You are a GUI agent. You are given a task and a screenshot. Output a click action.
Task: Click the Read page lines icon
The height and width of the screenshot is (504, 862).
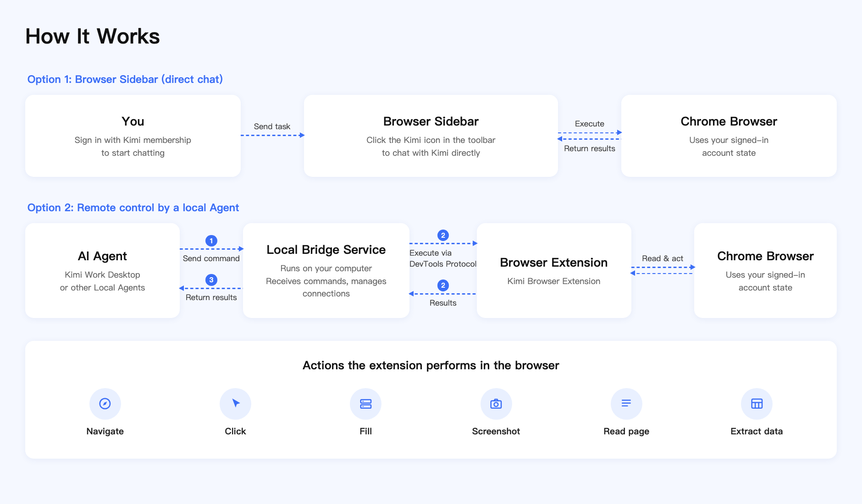click(626, 404)
